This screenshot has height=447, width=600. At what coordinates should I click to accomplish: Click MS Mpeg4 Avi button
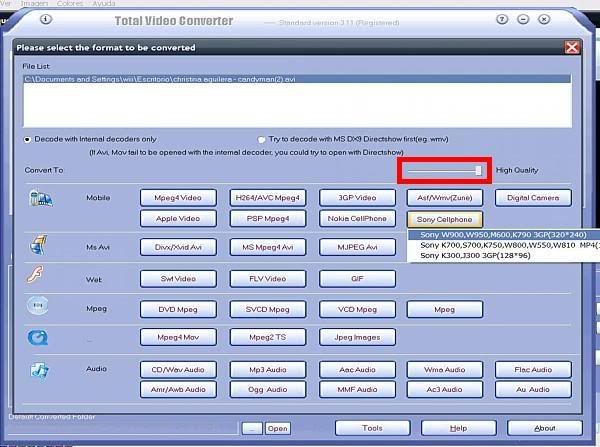[x=267, y=247]
